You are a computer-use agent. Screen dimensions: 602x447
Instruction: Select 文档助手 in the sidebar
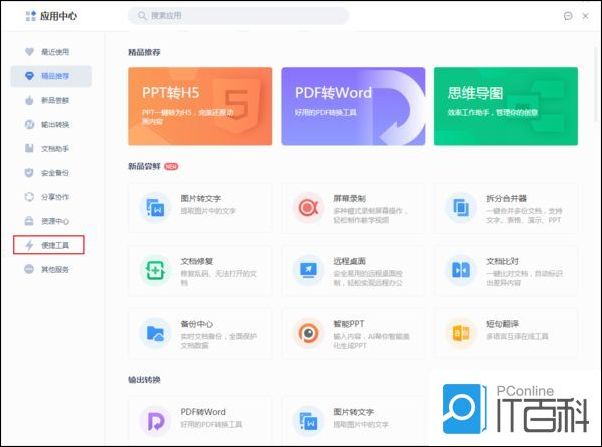click(x=51, y=149)
